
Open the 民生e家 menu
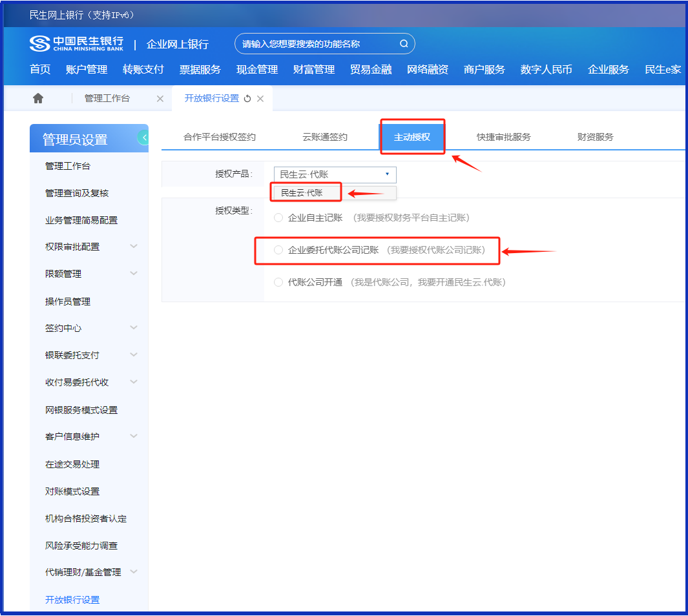pos(663,69)
